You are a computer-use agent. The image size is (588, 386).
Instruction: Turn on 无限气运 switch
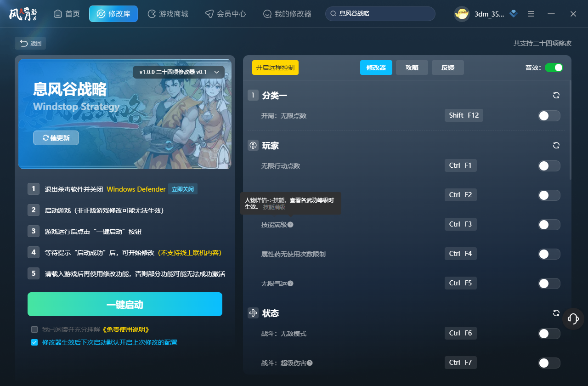click(x=549, y=284)
